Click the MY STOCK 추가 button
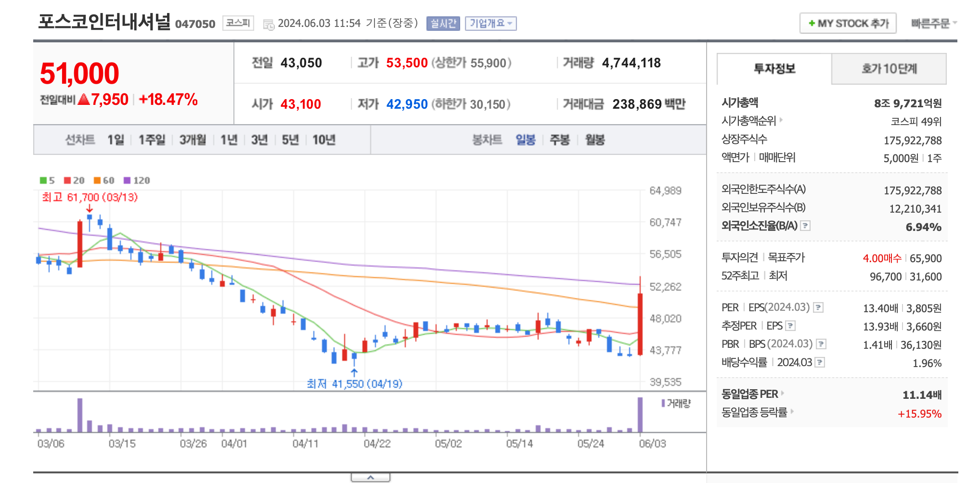 point(848,23)
